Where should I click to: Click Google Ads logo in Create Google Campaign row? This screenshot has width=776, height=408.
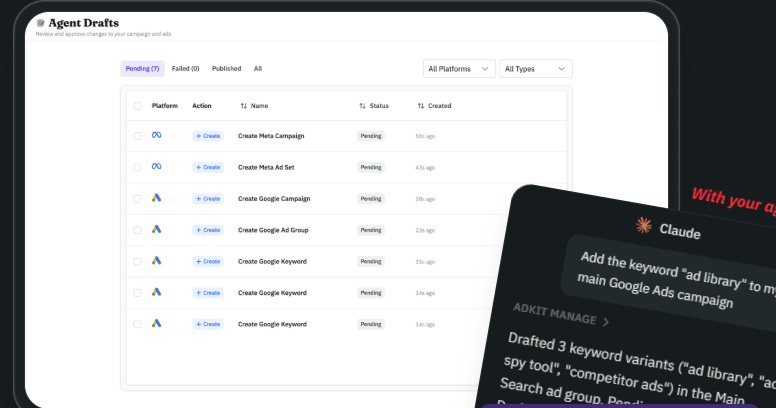click(156, 198)
